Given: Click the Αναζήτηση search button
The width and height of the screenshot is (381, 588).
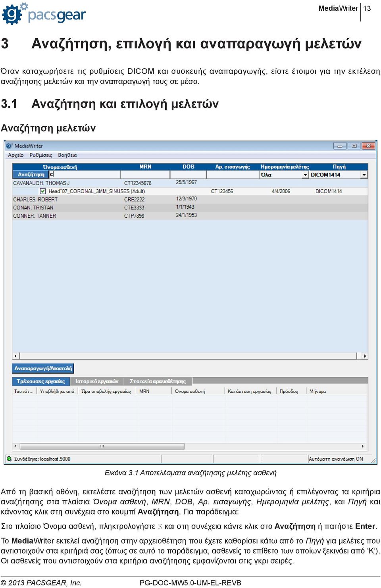Looking at the screenshot, I should 31,175.
